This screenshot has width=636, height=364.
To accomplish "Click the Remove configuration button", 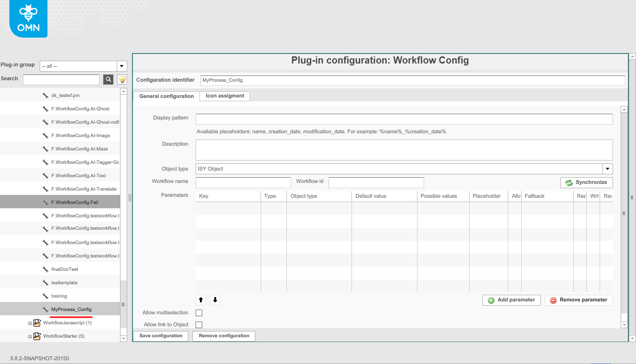I will point(223,336).
